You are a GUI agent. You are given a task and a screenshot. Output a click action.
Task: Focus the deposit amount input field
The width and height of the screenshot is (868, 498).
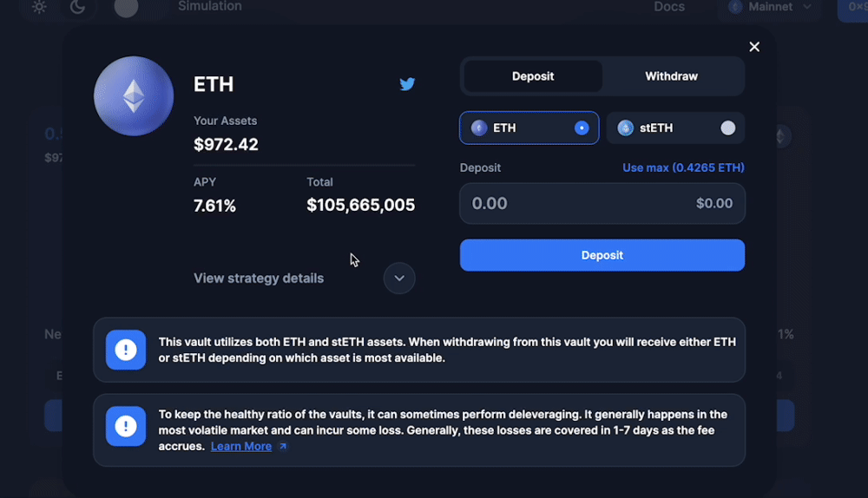(602, 204)
